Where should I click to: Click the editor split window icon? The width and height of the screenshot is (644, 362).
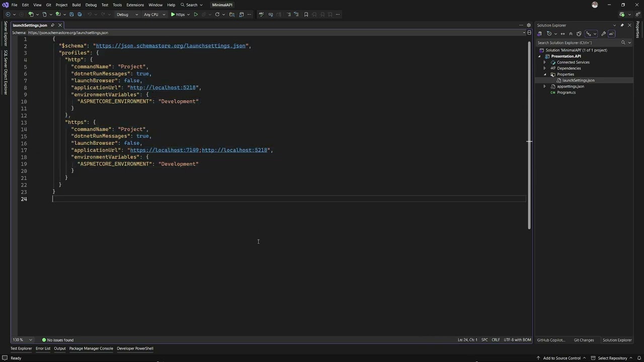tap(529, 33)
